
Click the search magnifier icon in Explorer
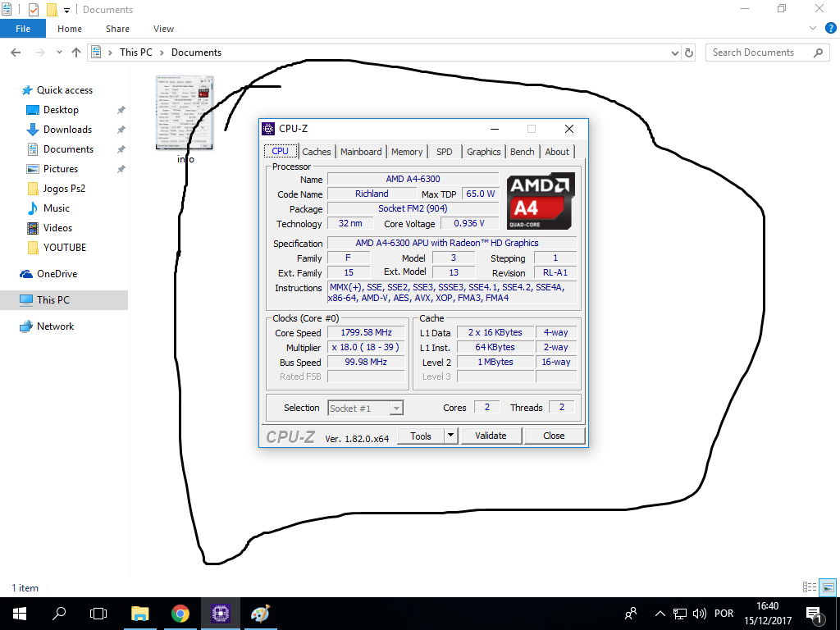pos(818,52)
